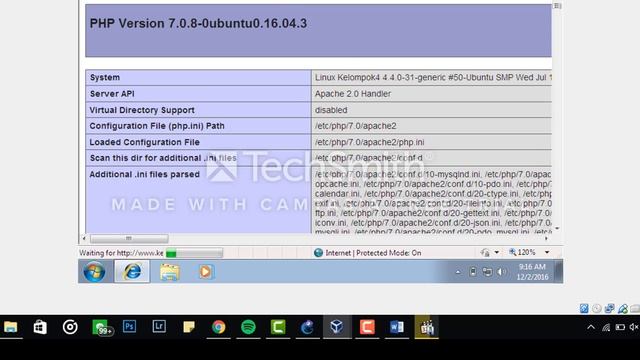
Task: Switch to Spotify in the Windows 10 taskbar
Action: coord(248,327)
